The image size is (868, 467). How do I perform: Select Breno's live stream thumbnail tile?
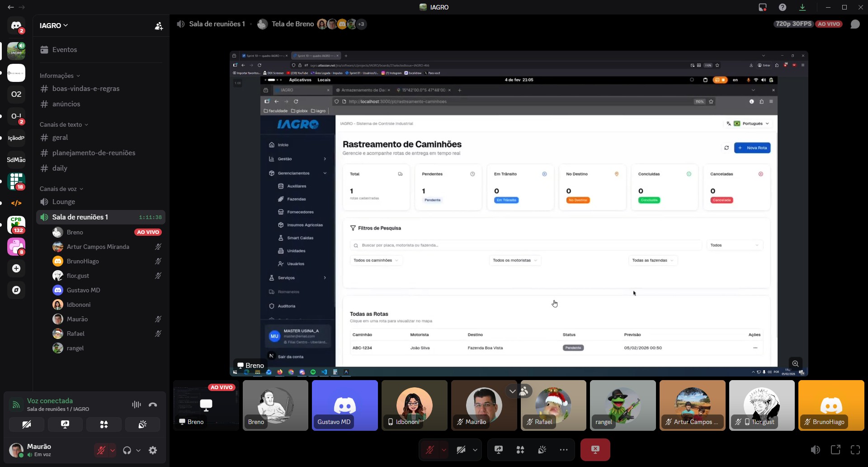[206, 405]
